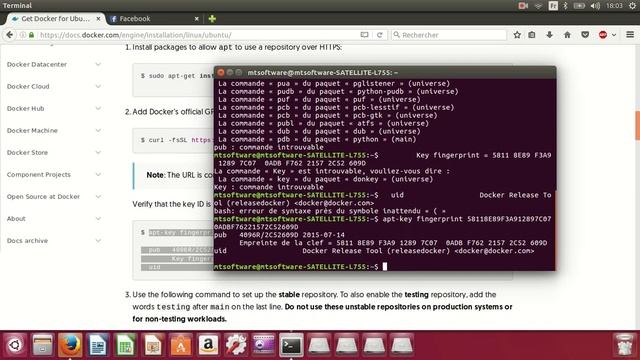Open Amazon launcher icon
This screenshot has width=640, height=360.
click(x=209, y=345)
